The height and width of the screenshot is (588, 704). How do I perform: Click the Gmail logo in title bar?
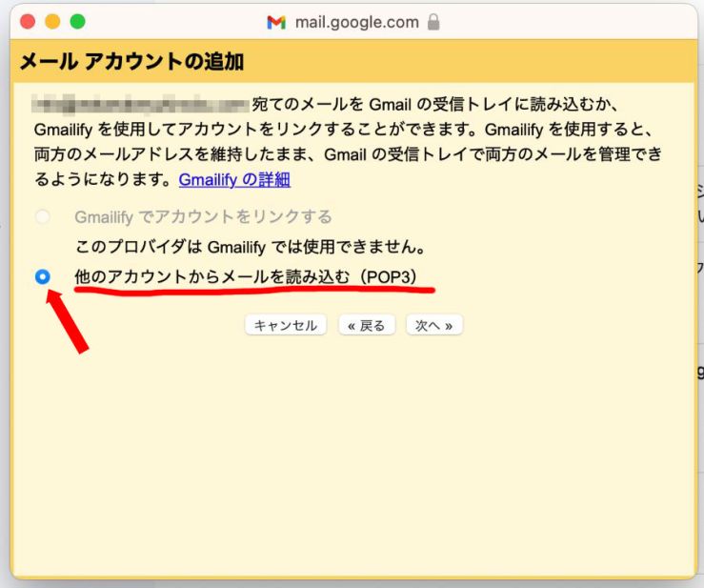276,22
